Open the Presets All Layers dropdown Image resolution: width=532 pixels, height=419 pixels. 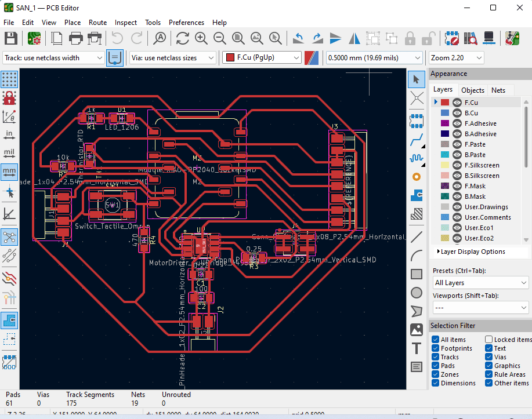[480, 283]
